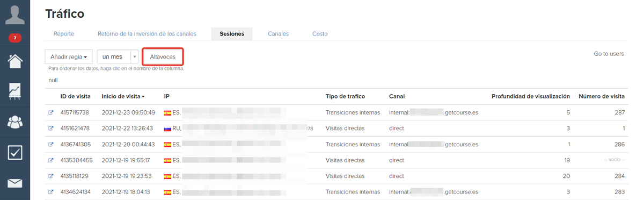Open the users group icon in sidebar

pyautogui.click(x=14, y=122)
